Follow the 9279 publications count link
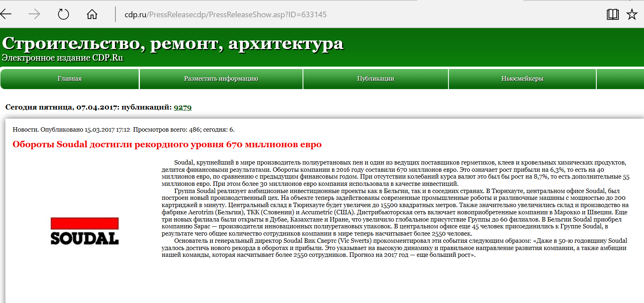This screenshot has width=644, height=303. pos(183,107)
